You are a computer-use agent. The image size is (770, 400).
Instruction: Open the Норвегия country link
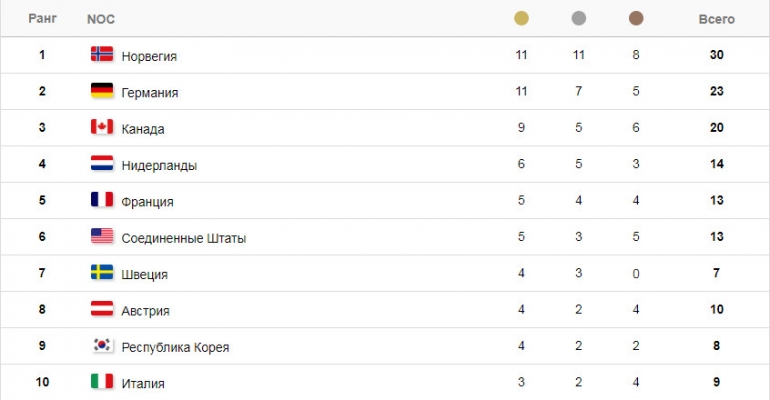click(x=149, y=56)
